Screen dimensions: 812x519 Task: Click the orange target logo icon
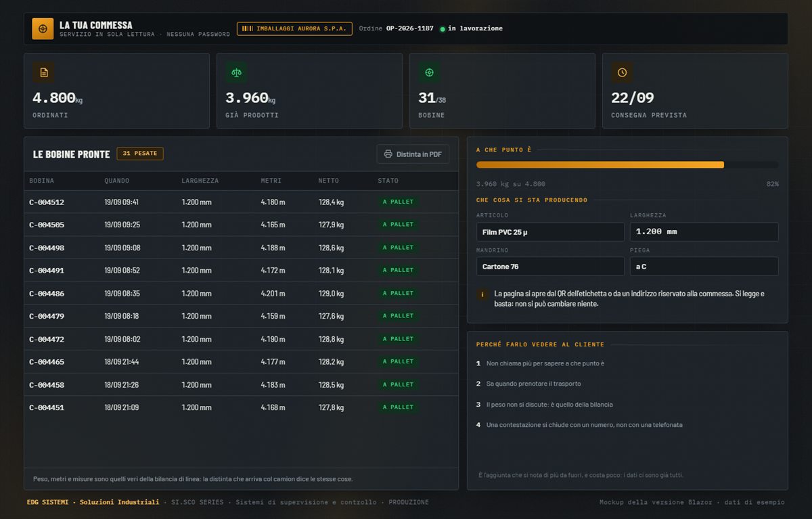[43, 28]
